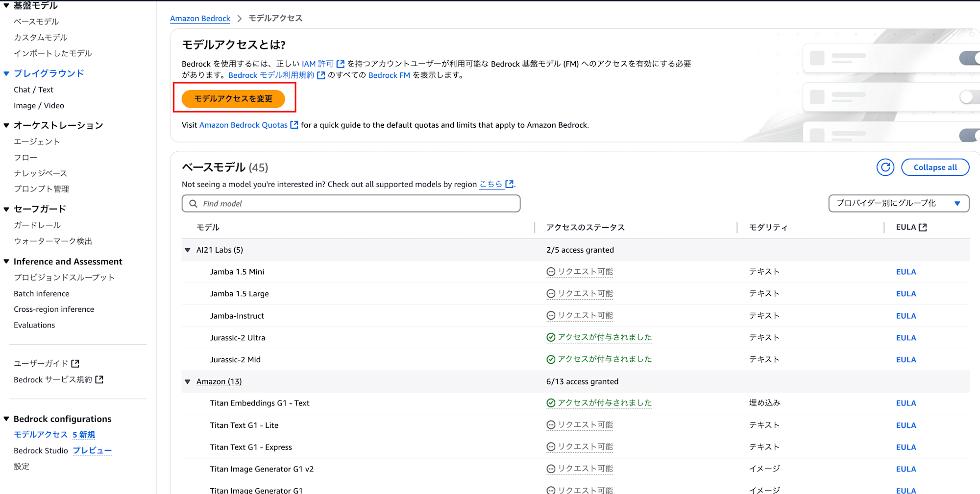Open the EULA link for Jamba-Instruct
Image resolution: width=980 pixels, height=494 pixels.
906,316
